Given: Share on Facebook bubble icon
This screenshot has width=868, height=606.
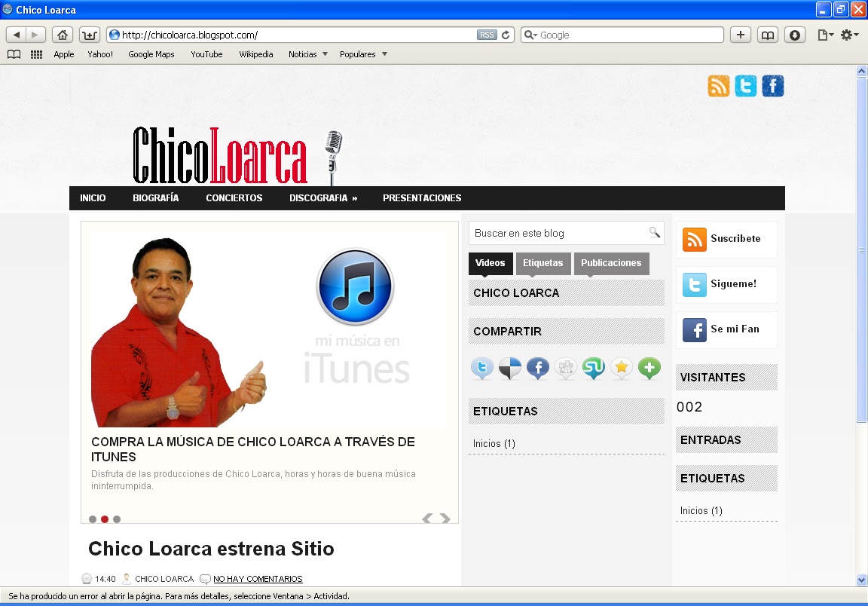Looking at the screenshot, I should pyautogui.click(x=537, y=368).
